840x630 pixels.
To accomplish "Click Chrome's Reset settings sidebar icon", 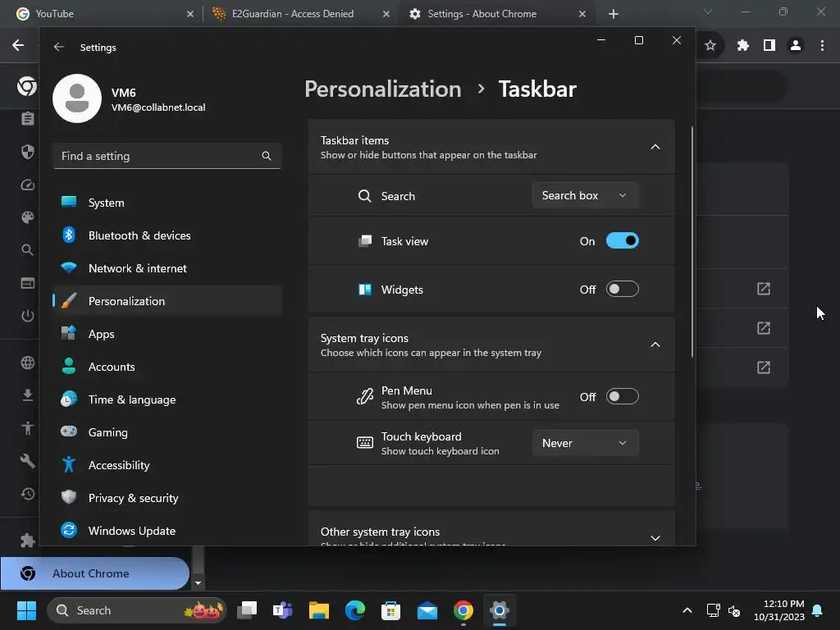I will (x=27, y=493).
